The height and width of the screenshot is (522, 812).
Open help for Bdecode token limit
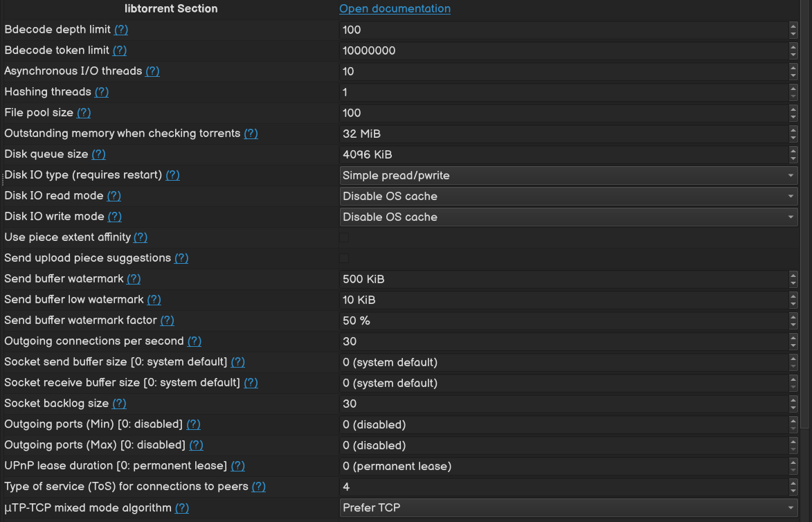coord(120,51)
